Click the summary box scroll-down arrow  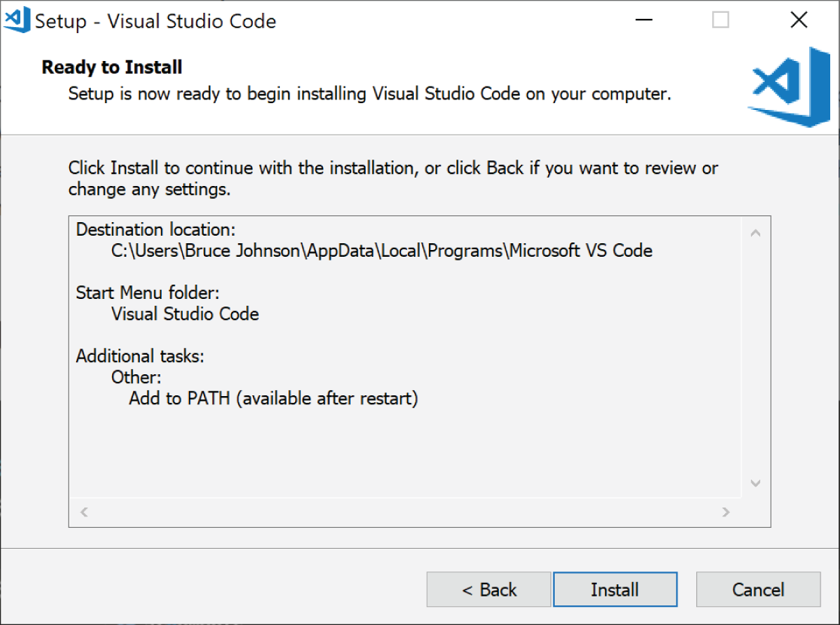756,483
